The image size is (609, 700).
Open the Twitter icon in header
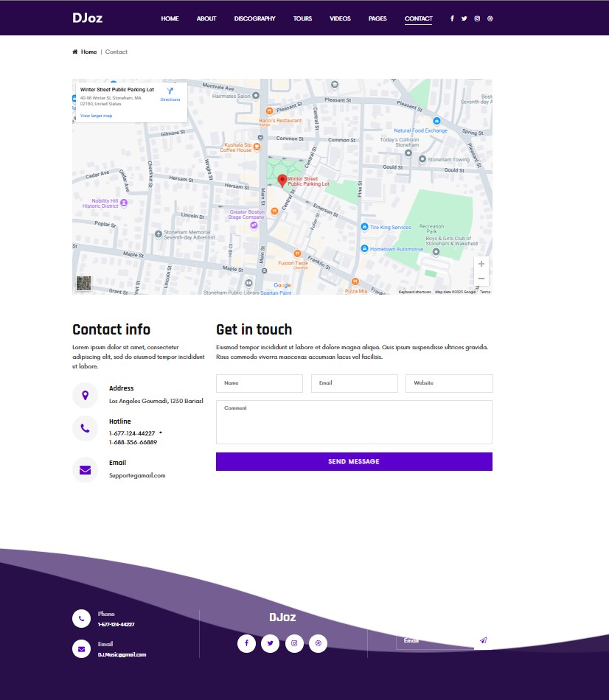464,18
